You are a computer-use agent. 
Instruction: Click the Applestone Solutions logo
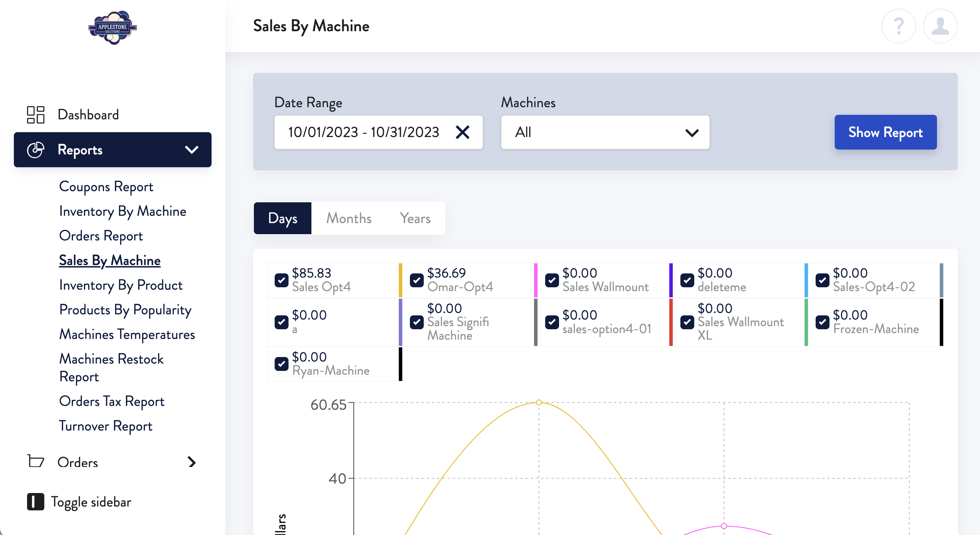coord(113,27)
